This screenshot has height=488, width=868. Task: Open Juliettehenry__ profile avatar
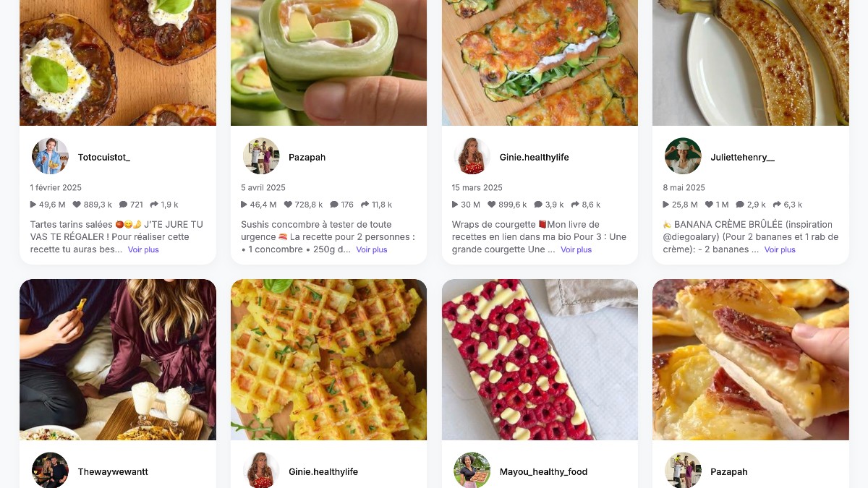pos(683,155)
